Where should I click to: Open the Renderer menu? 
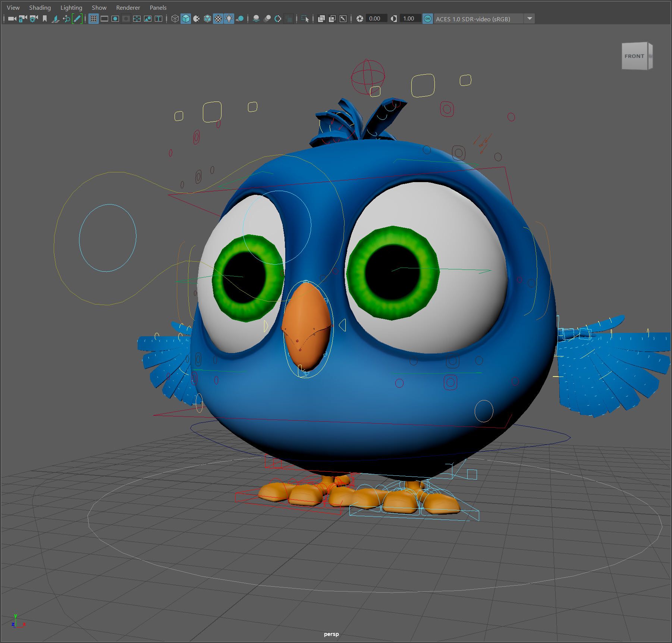point(128,7)
